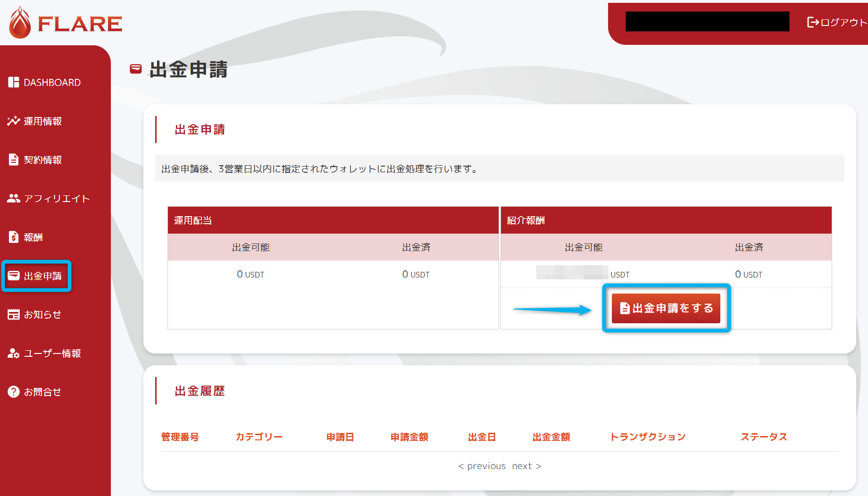Click the 出金日 column header
868x496 pixels.
(x=482, y=437)
